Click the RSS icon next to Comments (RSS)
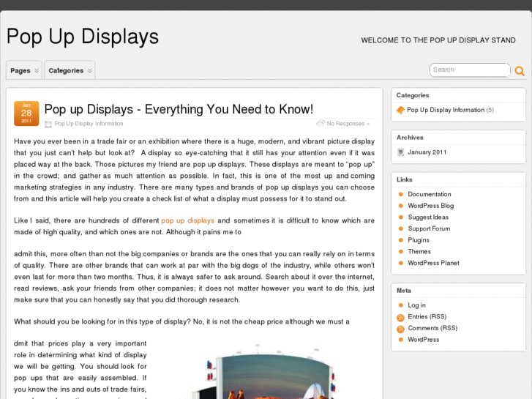The image size is (532, 399). 400,329
